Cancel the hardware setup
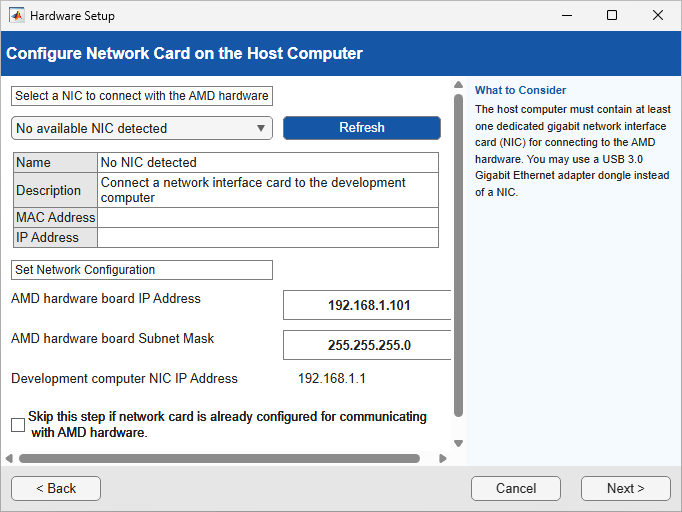This screenshot has width=682, height=512. 516,488
